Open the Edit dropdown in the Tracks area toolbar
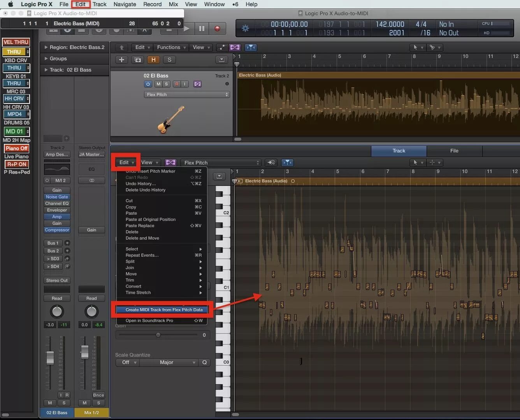Screen dimensions: 520x420 (x=142, y=47)
